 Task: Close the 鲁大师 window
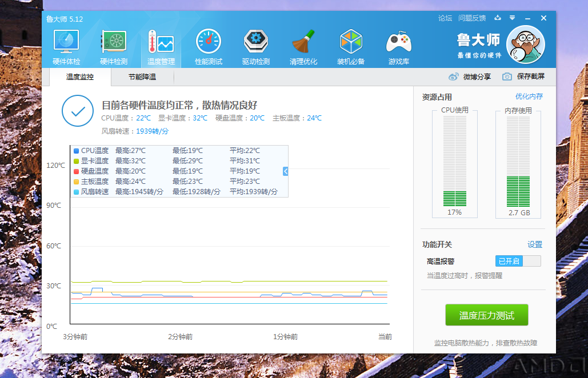pyautogui.click(x=544, y=18)
